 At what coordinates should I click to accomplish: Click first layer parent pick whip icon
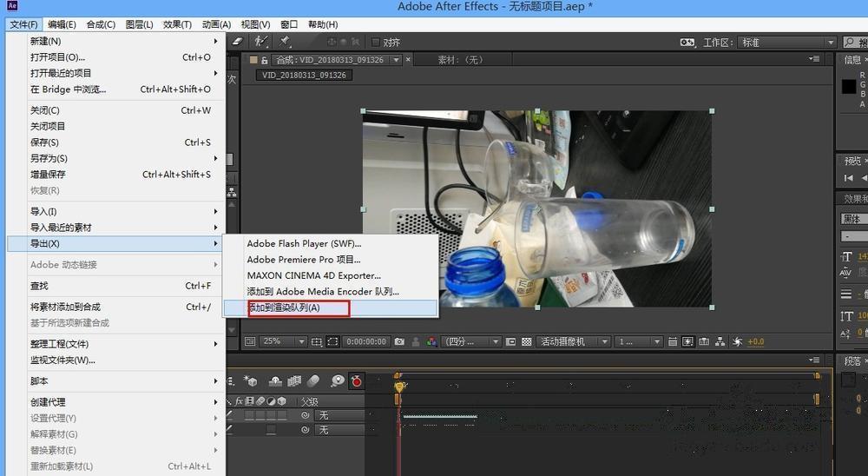click(305, 415)
